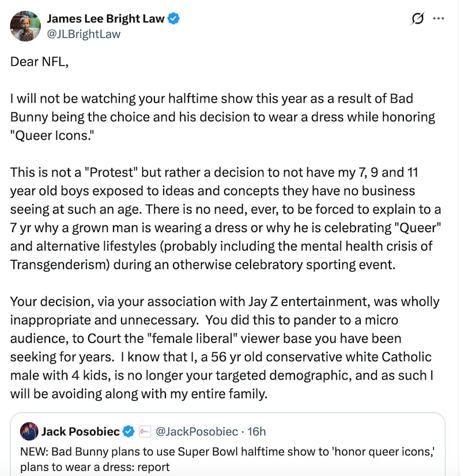Click the paragraph starting 'Your decision, via your association'
The width and height of the screenshot is (461, 476).
click(225, 347)
